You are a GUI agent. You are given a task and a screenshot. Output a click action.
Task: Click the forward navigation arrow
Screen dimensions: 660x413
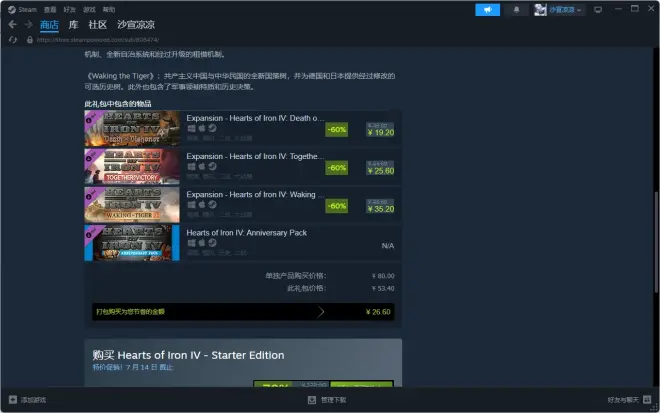(x=28, y=25)
